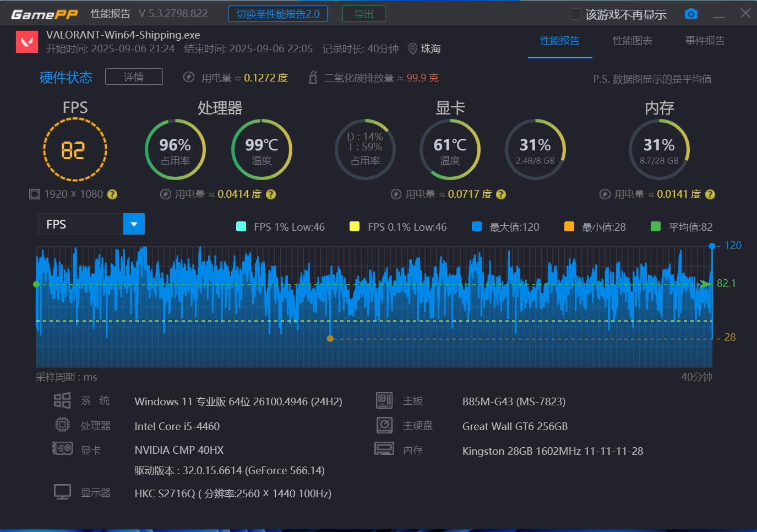Viewport: 757px width, 532px height.
Task: Click the bolt icon beside GPU 用电量
Action: point(396,194)
